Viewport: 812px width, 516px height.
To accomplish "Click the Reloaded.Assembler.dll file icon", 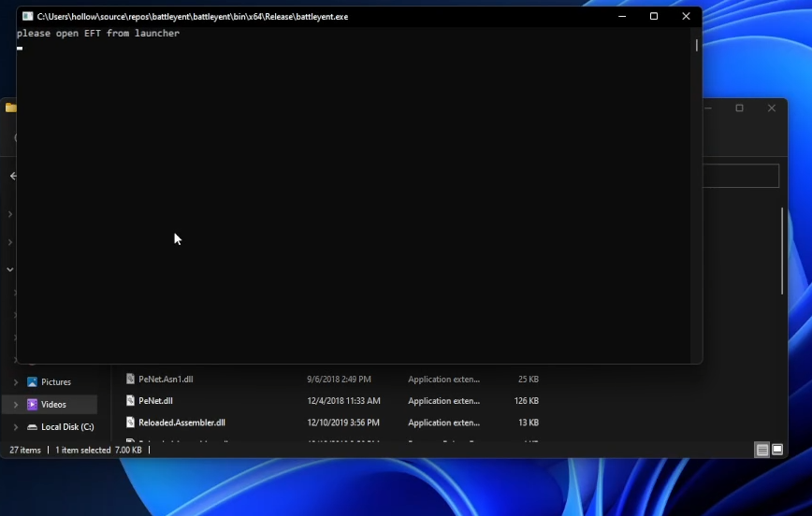I will click(x=131, y=423).
